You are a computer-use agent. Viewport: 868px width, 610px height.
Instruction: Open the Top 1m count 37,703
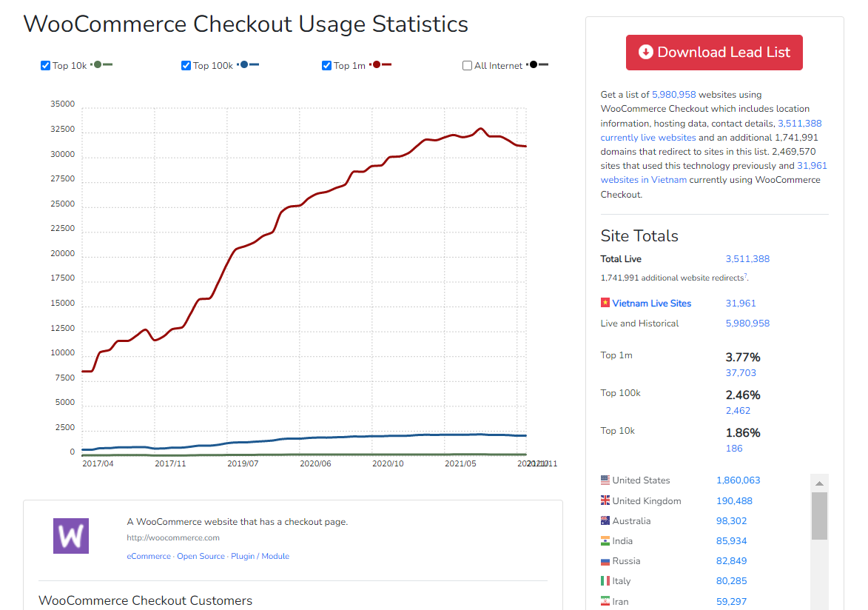pyautogui.click(x=741, y=373)
